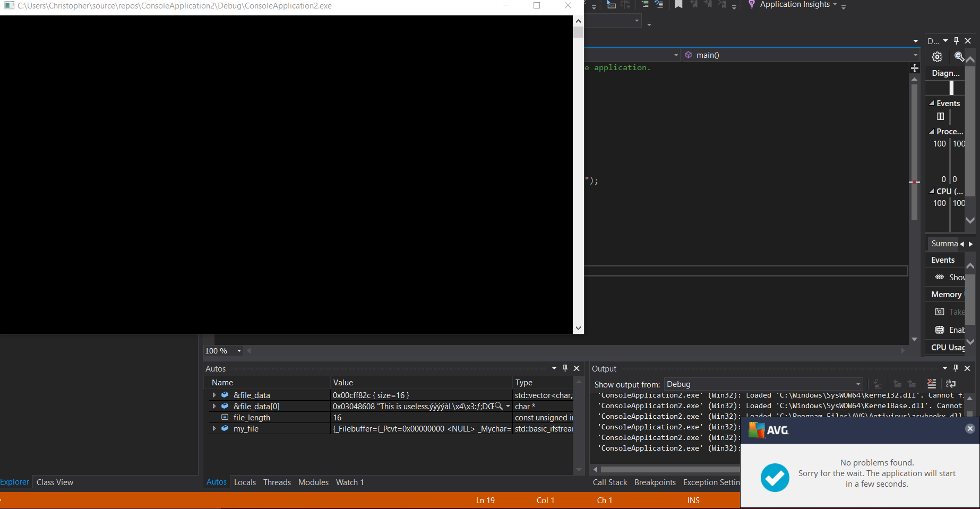The height and width of the screenshot is (509, 980).
Task: Click the Application Insights lightbulb icon
Action: [751, 4]
